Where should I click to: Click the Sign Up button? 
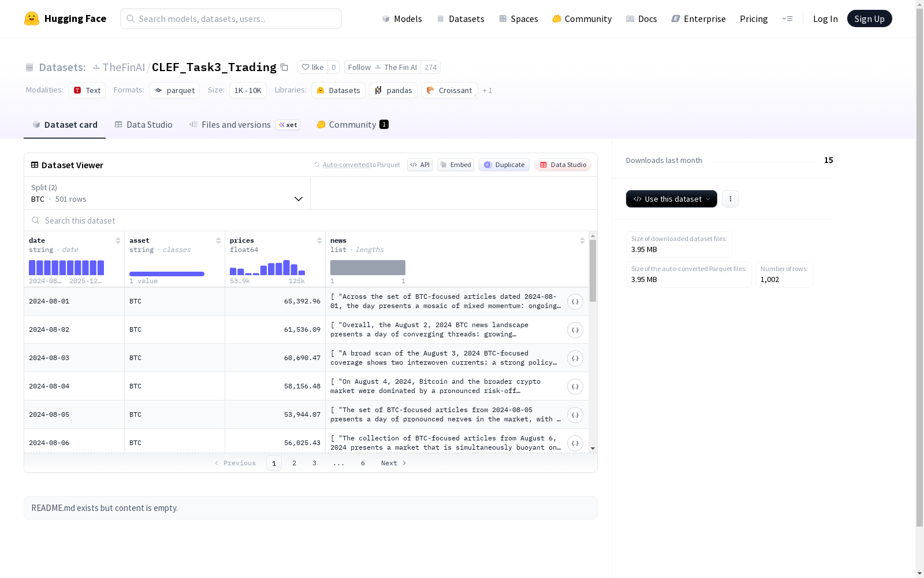(869, 18)
